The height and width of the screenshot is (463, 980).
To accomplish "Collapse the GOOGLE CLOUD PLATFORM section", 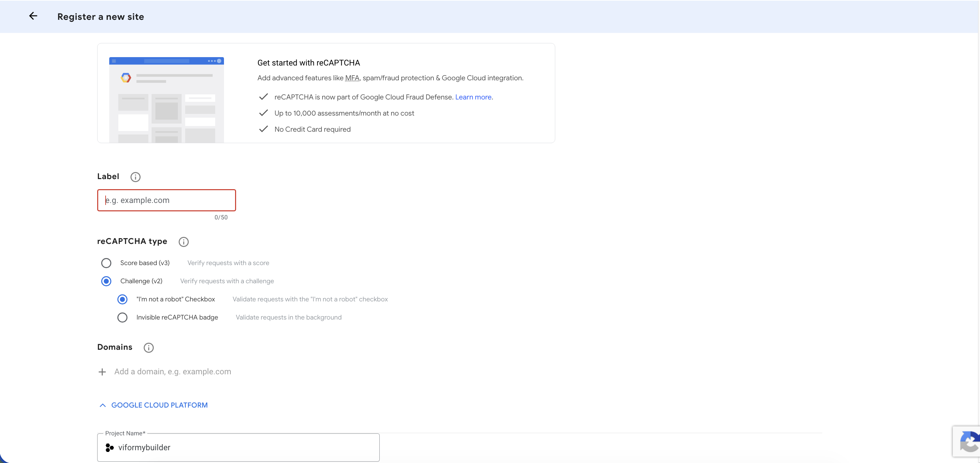I will 153,405.
